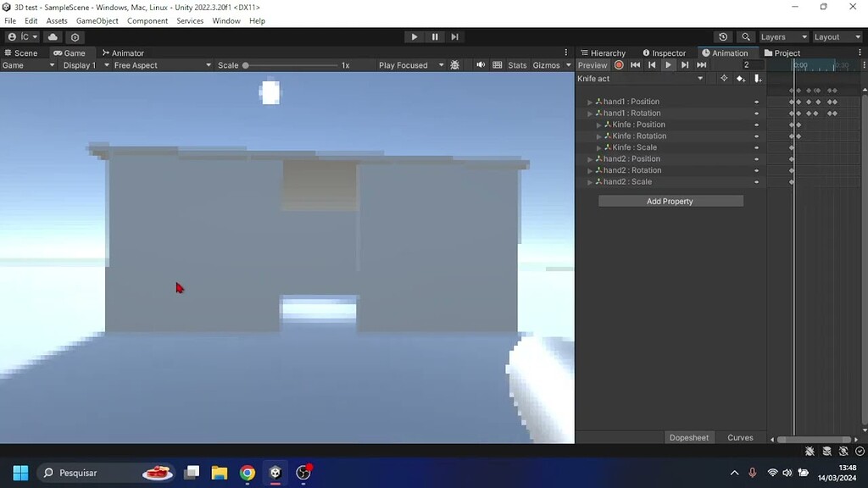Click the Add Event icon in Animation window
This screenshot has height=488, width=868.
pyautogui.click(x=757, y=78)
